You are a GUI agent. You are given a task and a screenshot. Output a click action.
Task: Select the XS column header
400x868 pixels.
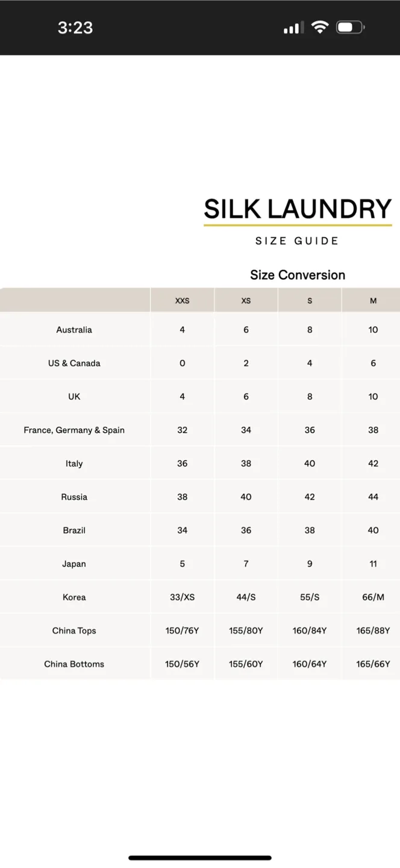(x=246, y=300)
